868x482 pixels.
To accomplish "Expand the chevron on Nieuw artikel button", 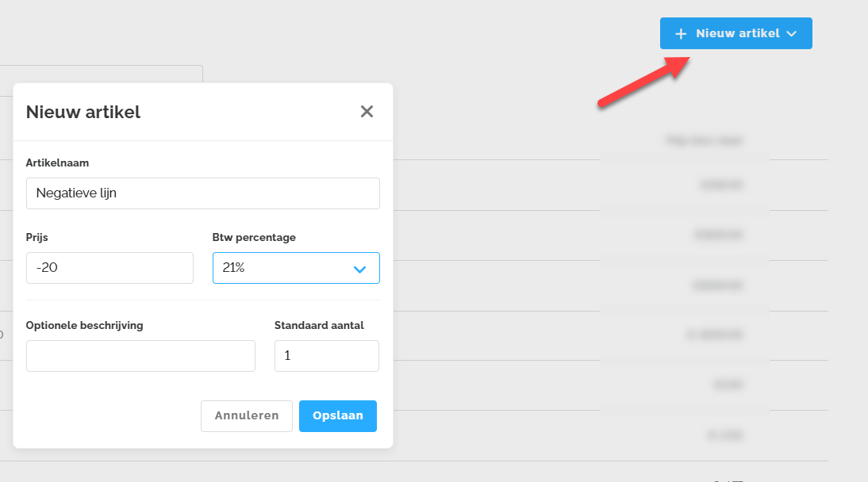I will tap(792, 34).
